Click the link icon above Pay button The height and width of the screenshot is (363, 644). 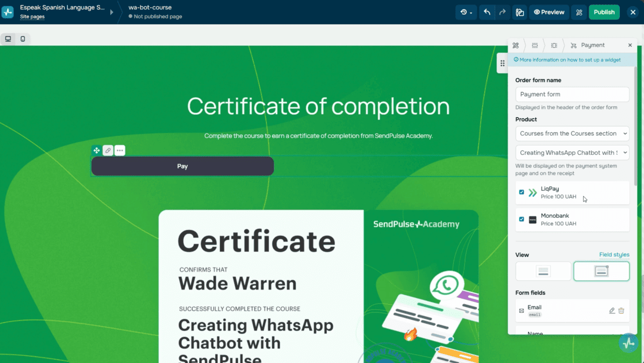coord(108,150)
